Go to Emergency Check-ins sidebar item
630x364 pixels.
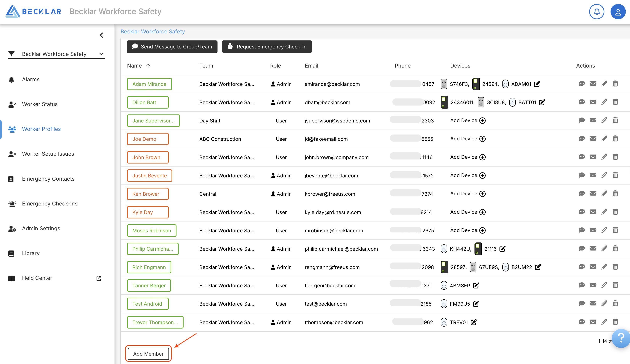(49, 204)
